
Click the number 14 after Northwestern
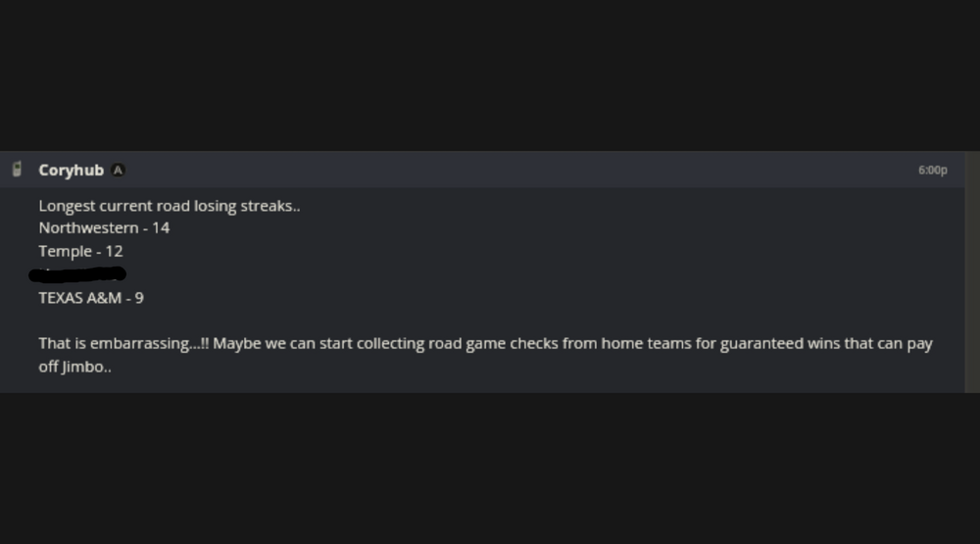tap(161, 227)
